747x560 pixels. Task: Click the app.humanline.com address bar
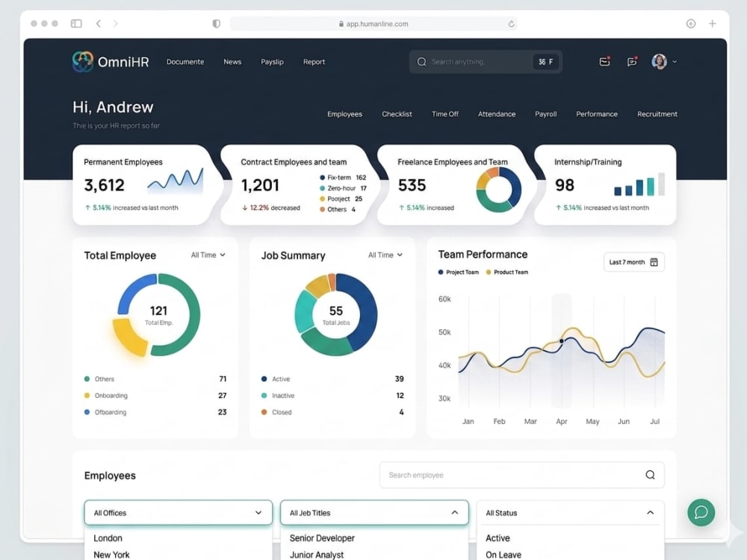coord(373,24)
